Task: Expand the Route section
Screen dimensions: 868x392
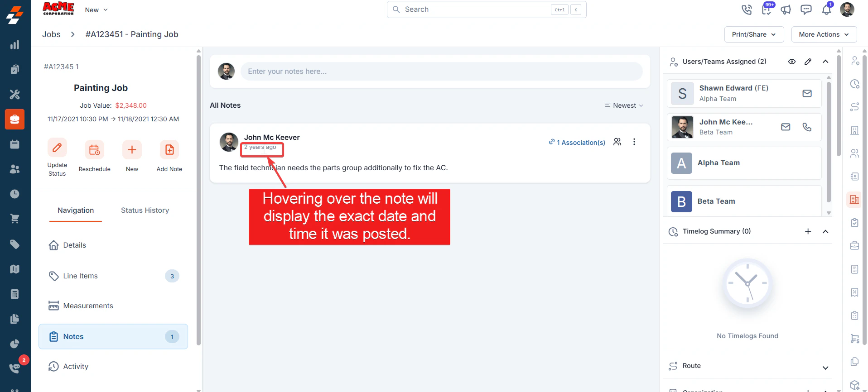Action: click(x=825, y=368)
